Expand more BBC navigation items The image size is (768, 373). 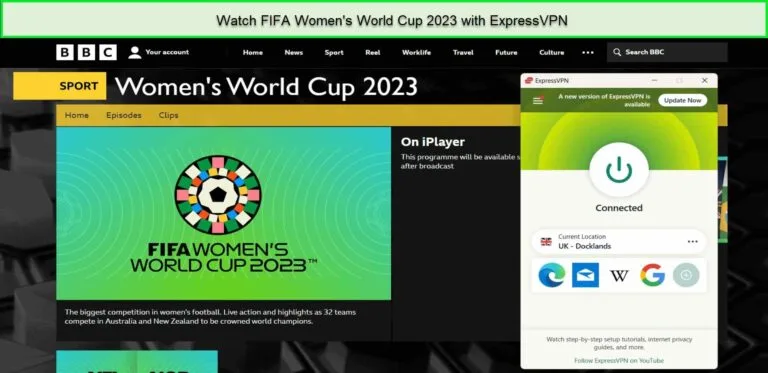point(588,52)
